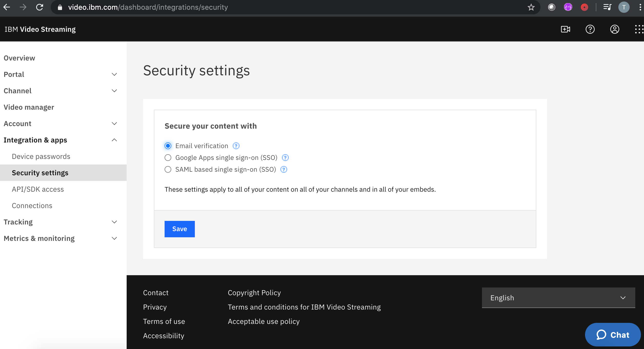This screenshot has height=349, width=644.
Task: Reload the page with refresh icon
Action: click(x=39, y=7)
